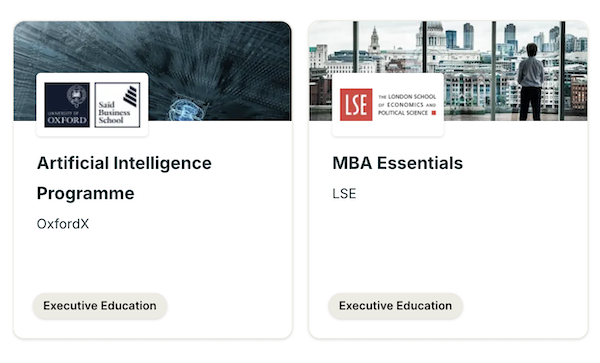The height and width of the screenshot is (363, 600).
Task: Click Executive Education tag on LSE card
Action: (x=395, y=306)
